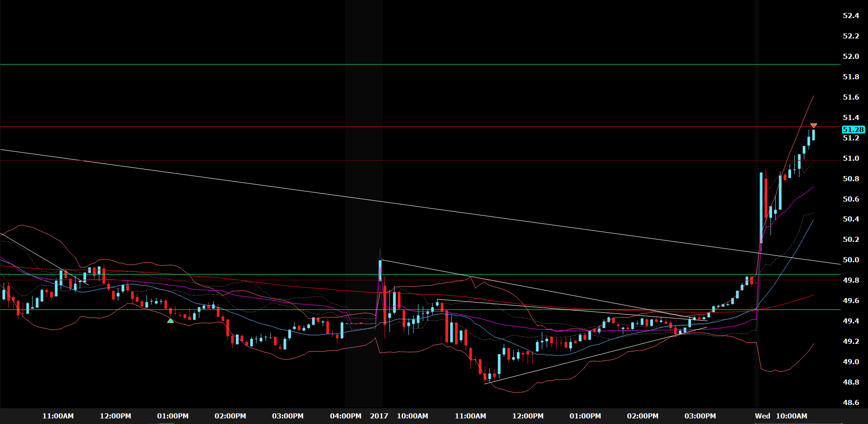The image size is (868, 424).
Task: Click the 49.6 price axis label
Action: [x=851, y=301]
